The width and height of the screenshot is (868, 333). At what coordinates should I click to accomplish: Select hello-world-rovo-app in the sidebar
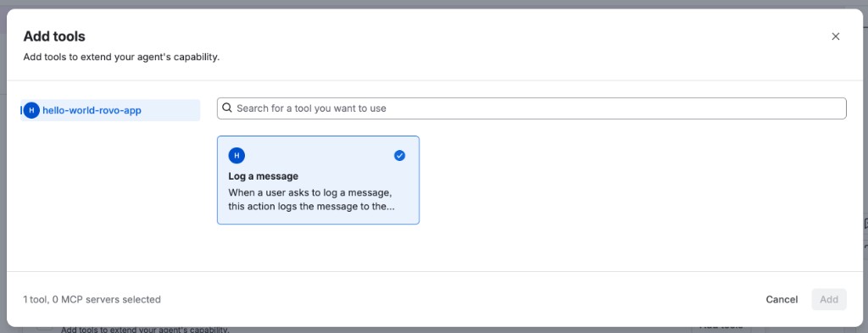[x=110, y=110]
